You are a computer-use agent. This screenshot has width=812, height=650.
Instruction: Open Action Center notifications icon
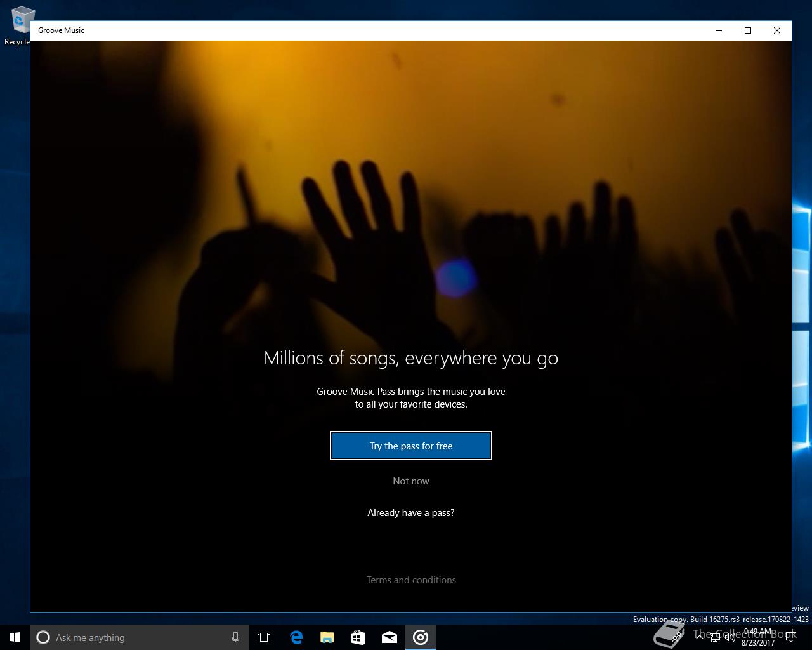tap(791, 637)
